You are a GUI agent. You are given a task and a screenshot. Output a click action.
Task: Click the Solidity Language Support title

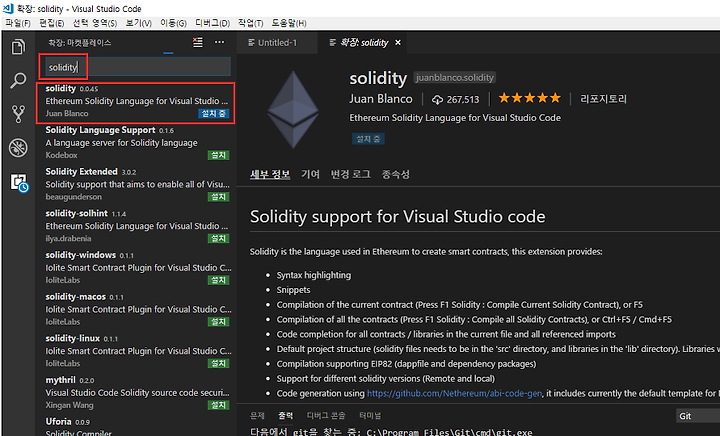tap(100, 130)
